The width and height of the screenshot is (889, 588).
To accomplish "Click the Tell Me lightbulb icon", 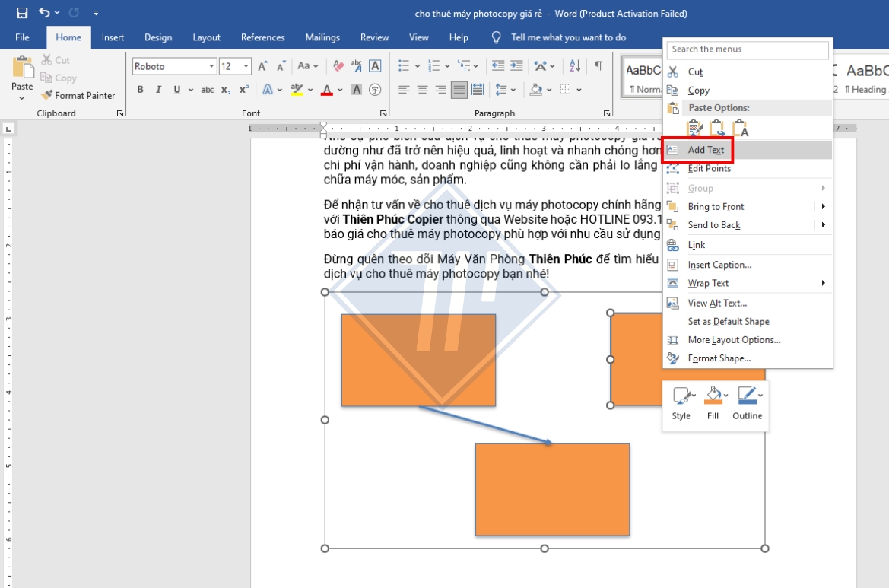I will 496,37.
